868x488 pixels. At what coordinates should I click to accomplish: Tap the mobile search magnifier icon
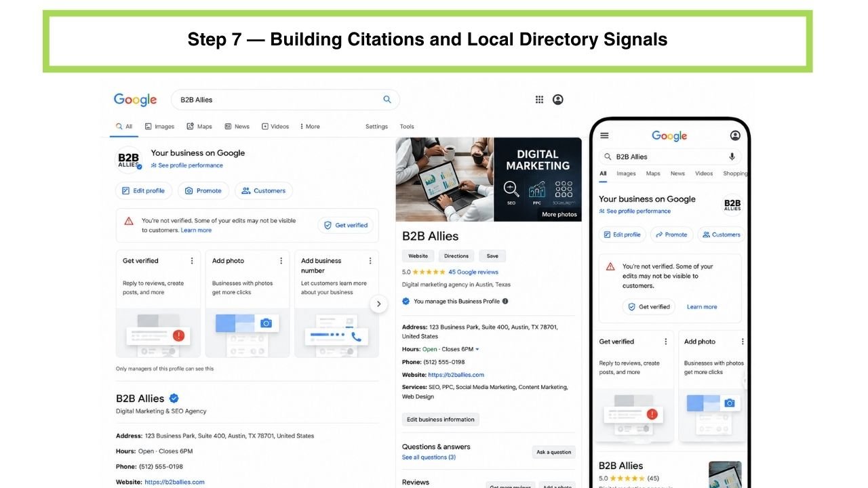[608, 157]
